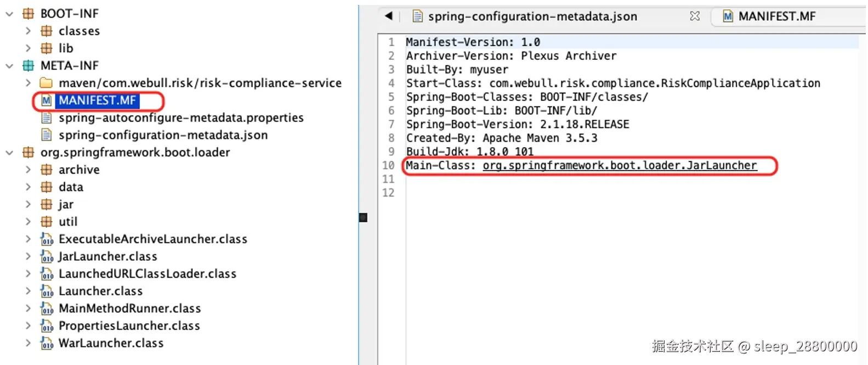The image size is (868, 365).
Task: Click the left arrow before editor tabs
Action: pyautogui.click(x=389, y=16)
